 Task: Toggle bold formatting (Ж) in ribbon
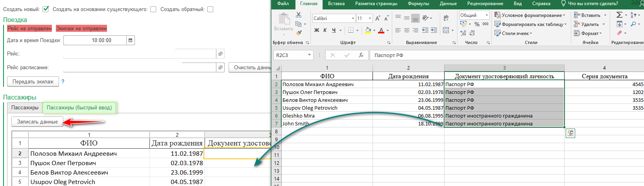(317, 30)
